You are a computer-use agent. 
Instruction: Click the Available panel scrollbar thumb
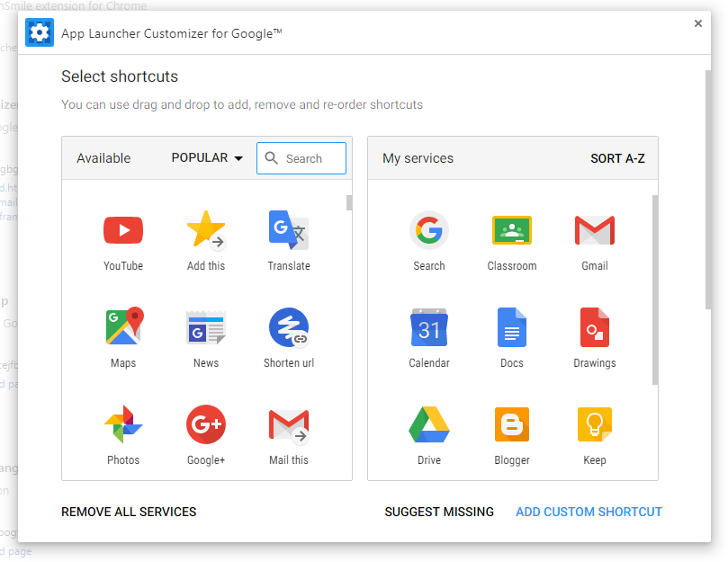349,203
